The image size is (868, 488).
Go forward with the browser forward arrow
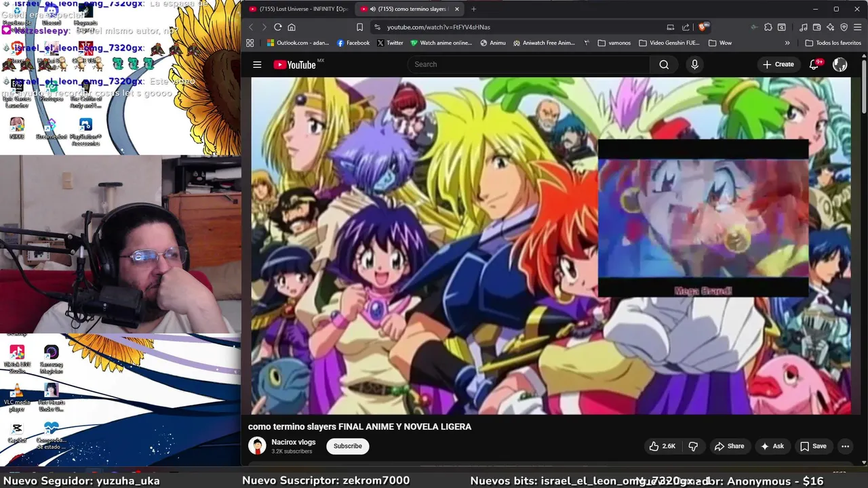click(x=264, y=27)
